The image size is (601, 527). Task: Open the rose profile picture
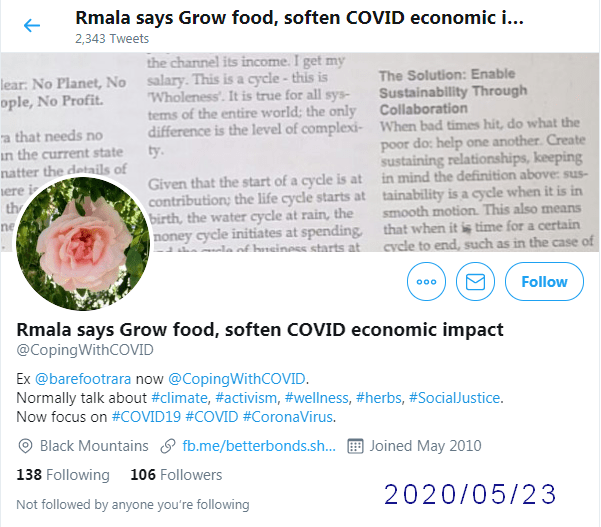pos(83,243)
